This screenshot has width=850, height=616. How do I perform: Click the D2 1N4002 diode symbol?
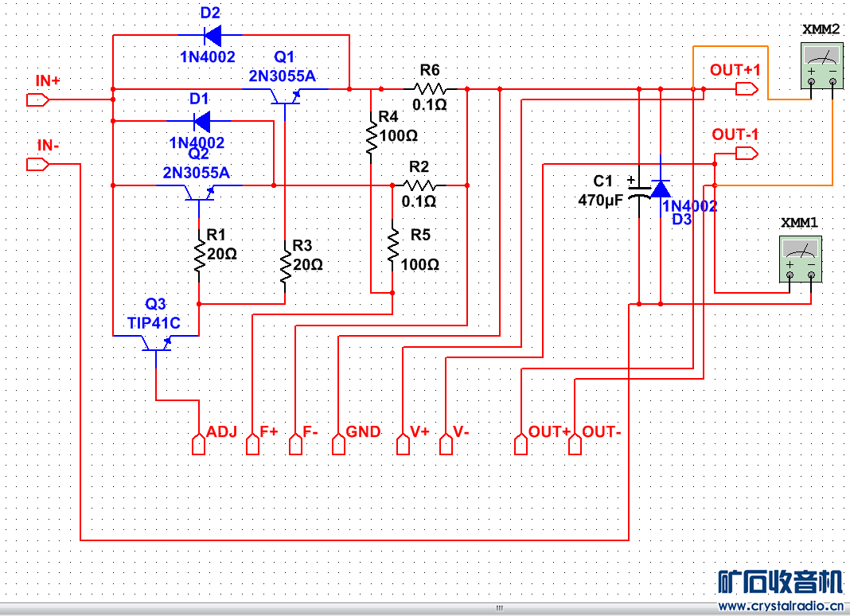(x=211, y=35)
